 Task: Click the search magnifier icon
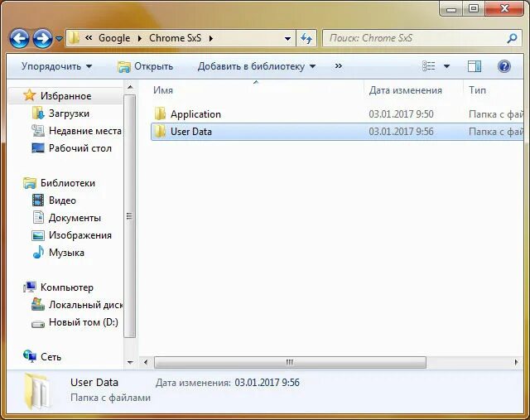pyautogui.click(x=512, y=38)
